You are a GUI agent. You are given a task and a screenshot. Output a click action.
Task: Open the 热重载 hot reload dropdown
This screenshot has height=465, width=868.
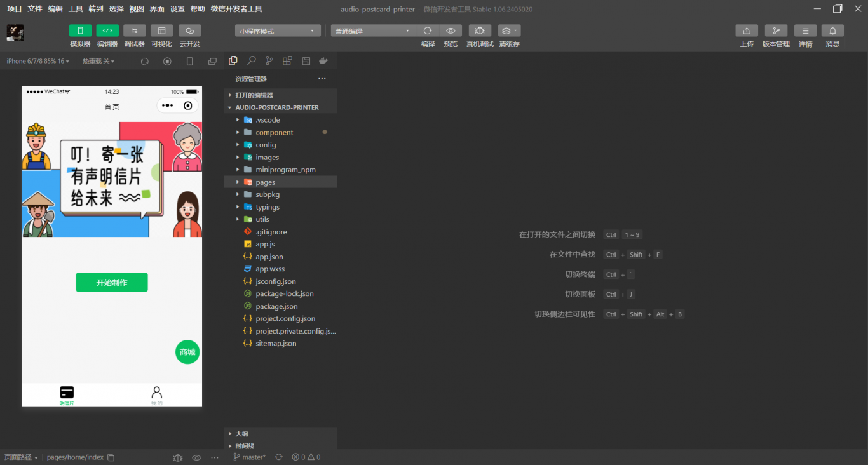point(98,61)
